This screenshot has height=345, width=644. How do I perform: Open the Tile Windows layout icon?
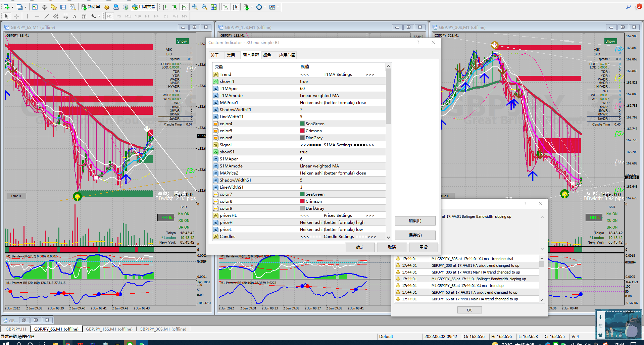click(x=214, y=7)
